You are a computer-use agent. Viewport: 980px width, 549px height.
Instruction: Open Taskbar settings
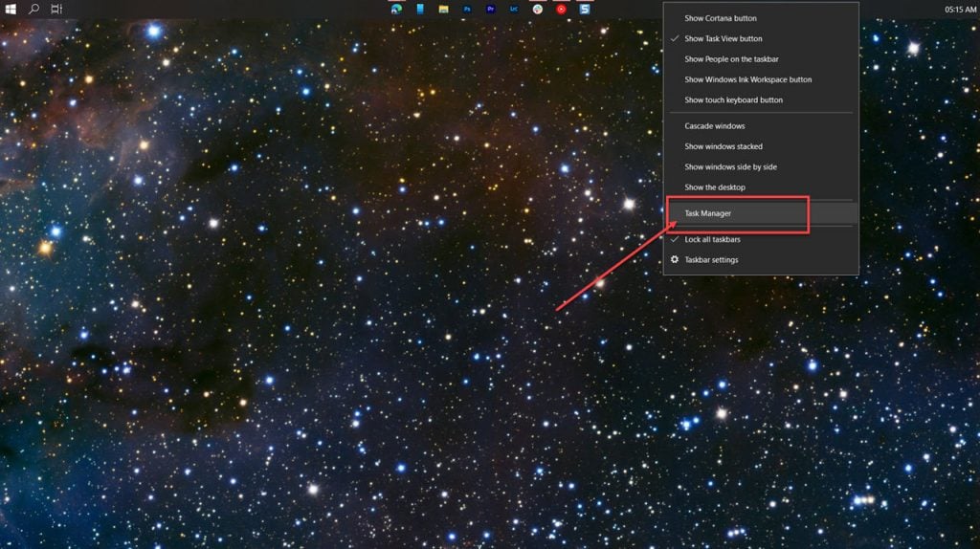coord(761,260)
